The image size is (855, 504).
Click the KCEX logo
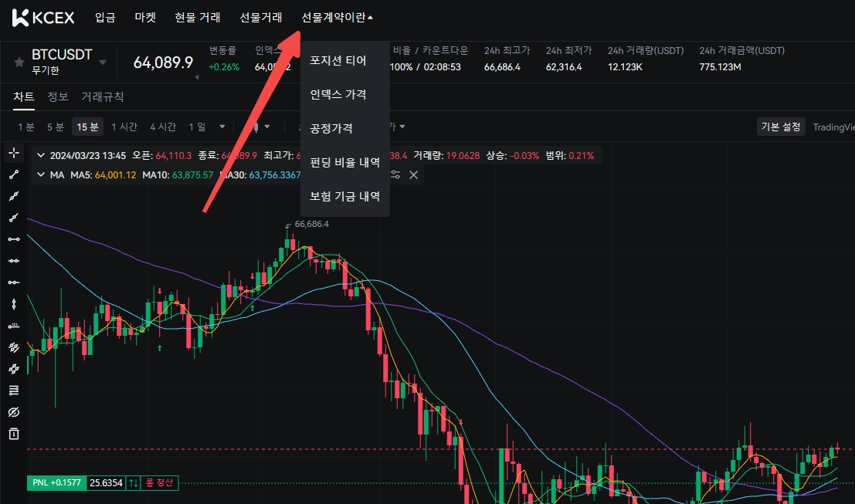(x=43, y=18)
